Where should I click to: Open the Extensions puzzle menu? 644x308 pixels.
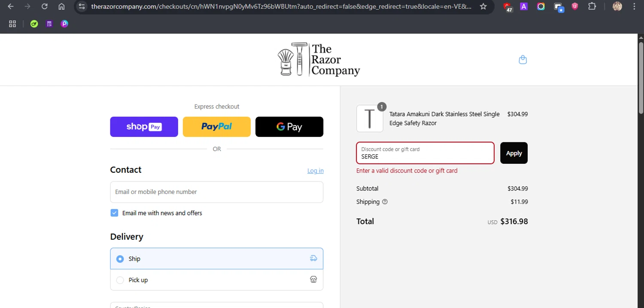point(592,6)
